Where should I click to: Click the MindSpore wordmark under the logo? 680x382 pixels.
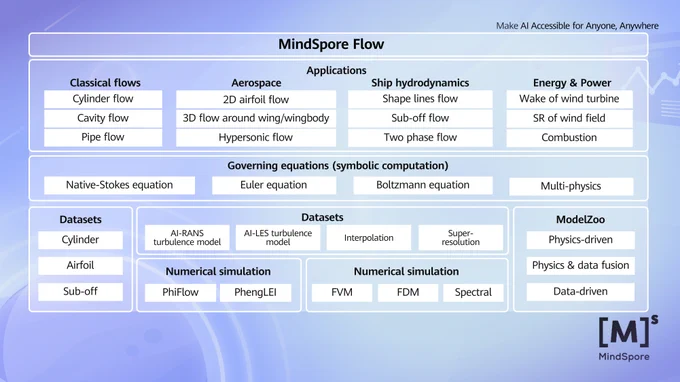point(624,357)
